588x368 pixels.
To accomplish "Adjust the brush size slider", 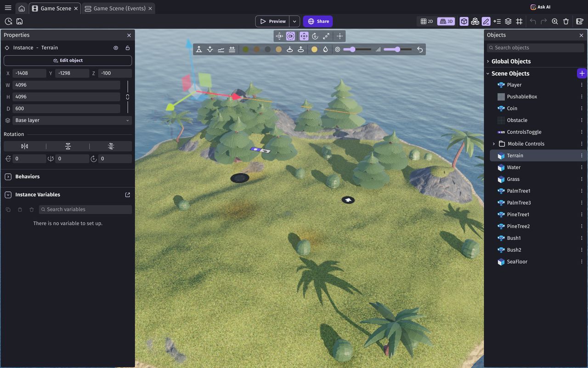I will coord(357,49).
